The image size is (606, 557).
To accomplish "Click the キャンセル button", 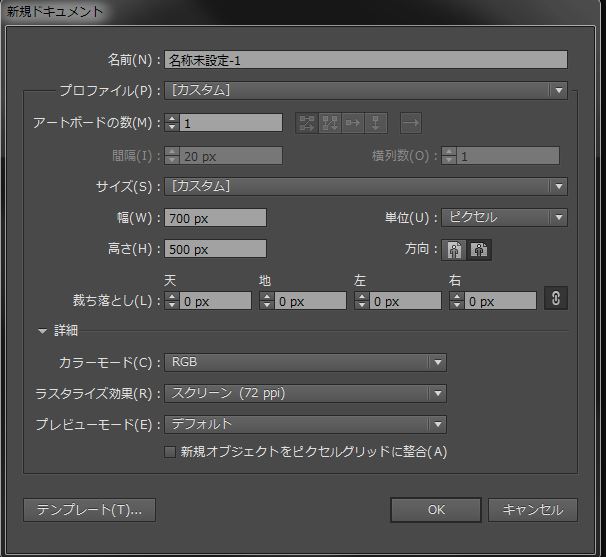I will tap(533, 510).
